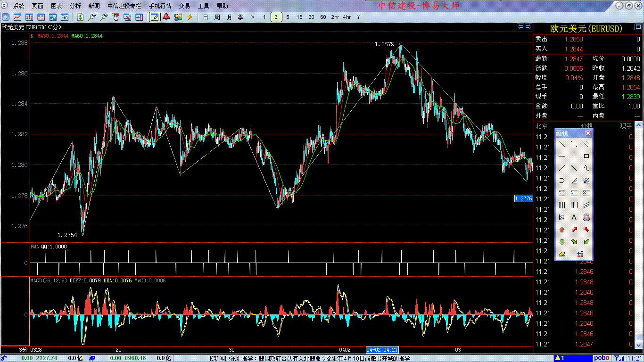Open the 手机行情 menu
This screenshot has width=644, height=362.
tap(160, 6)
